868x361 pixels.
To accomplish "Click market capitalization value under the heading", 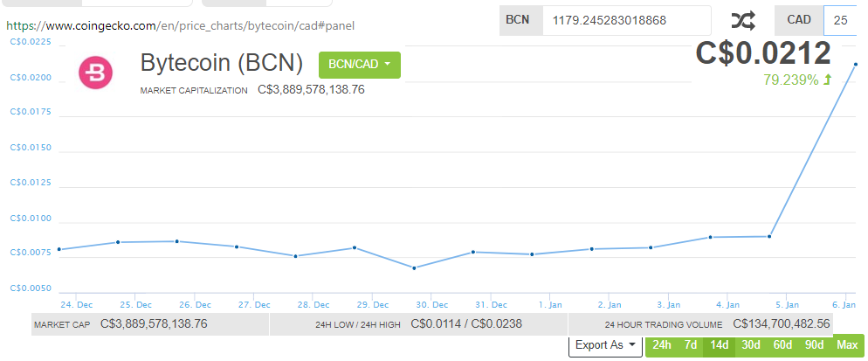I will 311,89.
